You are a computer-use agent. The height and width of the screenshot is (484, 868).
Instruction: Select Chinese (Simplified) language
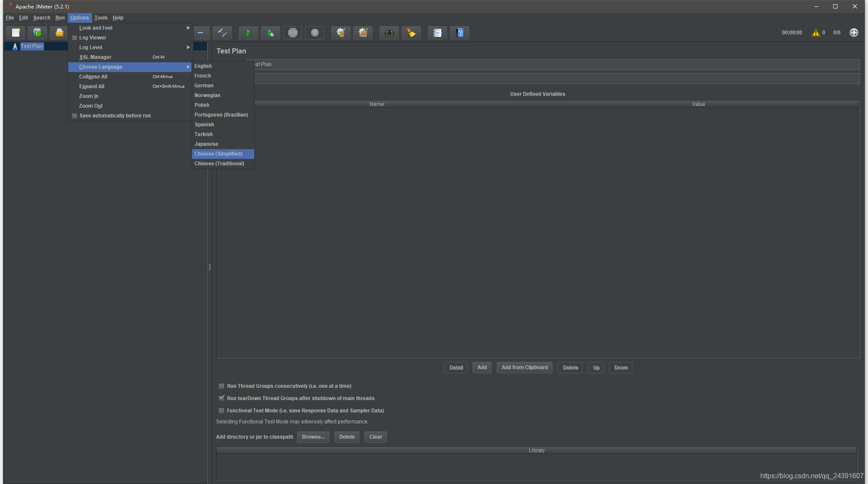[x=219, y=154]
